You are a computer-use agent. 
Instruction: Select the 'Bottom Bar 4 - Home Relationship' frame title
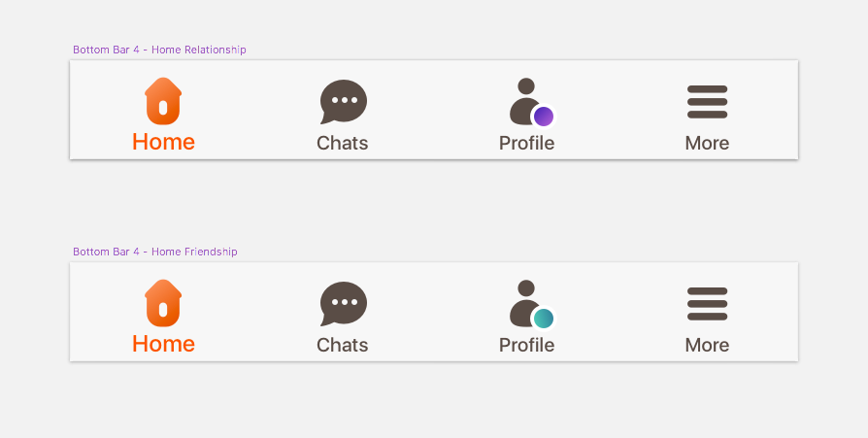click(x=159, y=50)
